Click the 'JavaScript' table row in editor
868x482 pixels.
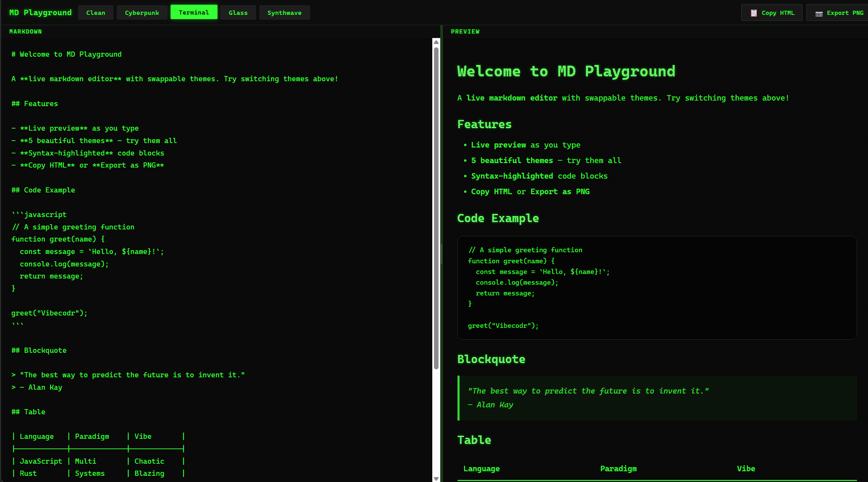coord(98,461)
